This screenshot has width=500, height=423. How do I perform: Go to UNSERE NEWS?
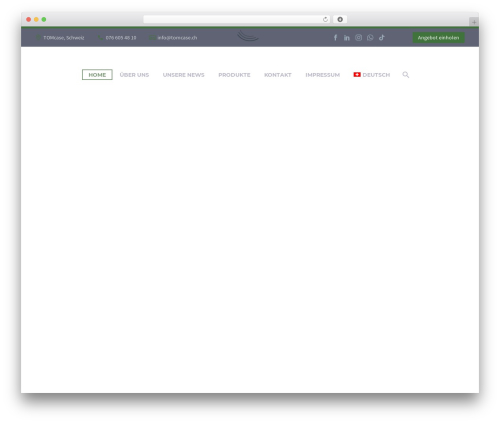(184, 75)
